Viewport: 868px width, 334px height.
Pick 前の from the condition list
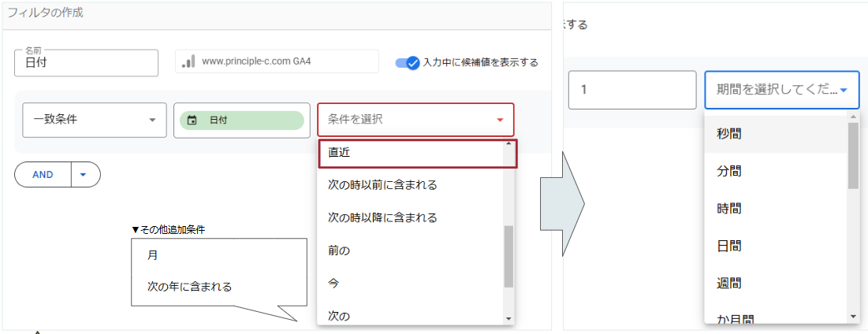tap(339, 250)
